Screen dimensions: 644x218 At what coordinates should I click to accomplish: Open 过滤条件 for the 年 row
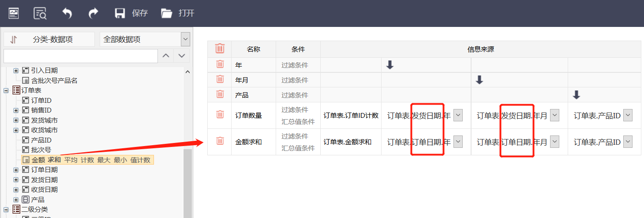[295, 65]
